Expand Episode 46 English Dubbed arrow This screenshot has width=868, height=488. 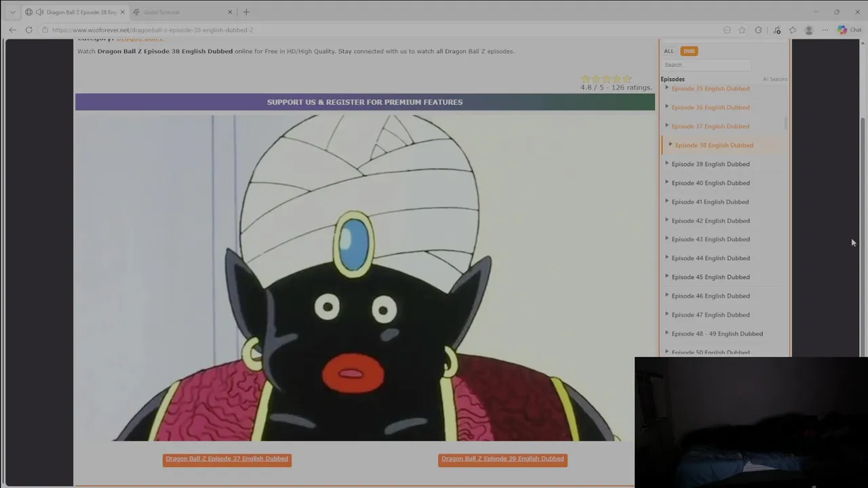(x=667, y=296)
